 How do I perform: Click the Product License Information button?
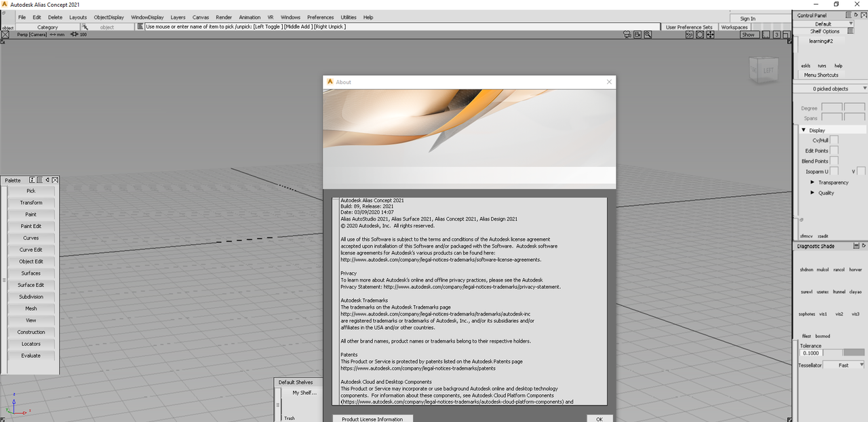(x=372, y=419)
